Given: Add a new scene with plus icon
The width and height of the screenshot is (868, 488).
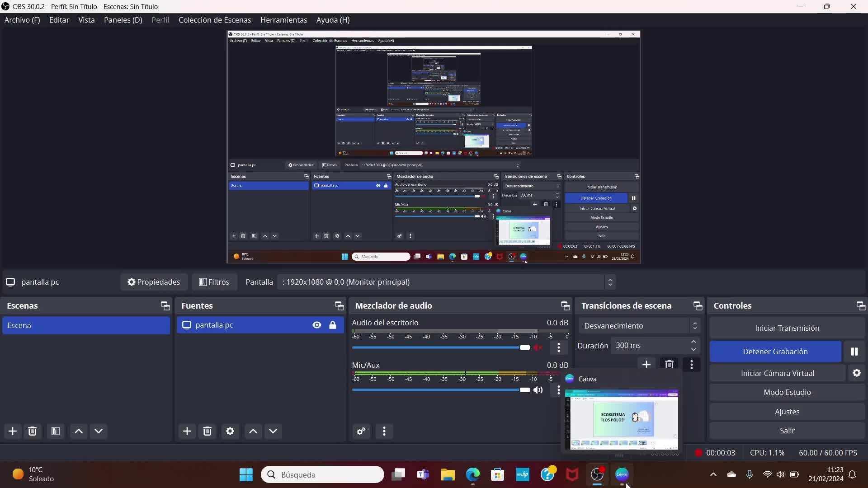Looking at the screenshot, I should click(x=13, y=431).
